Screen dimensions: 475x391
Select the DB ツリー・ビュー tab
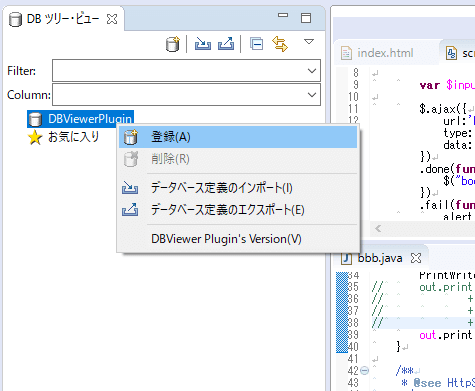point(63,19)
